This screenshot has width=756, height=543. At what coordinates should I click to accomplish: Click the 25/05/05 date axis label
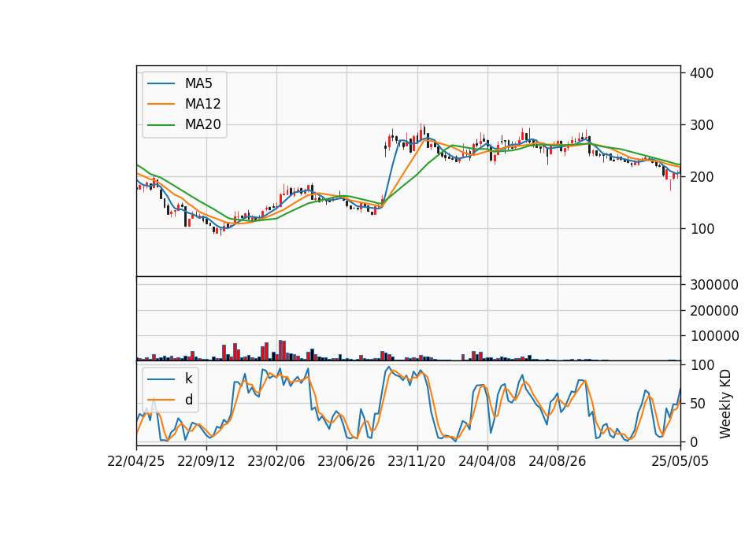click(680, 461)
